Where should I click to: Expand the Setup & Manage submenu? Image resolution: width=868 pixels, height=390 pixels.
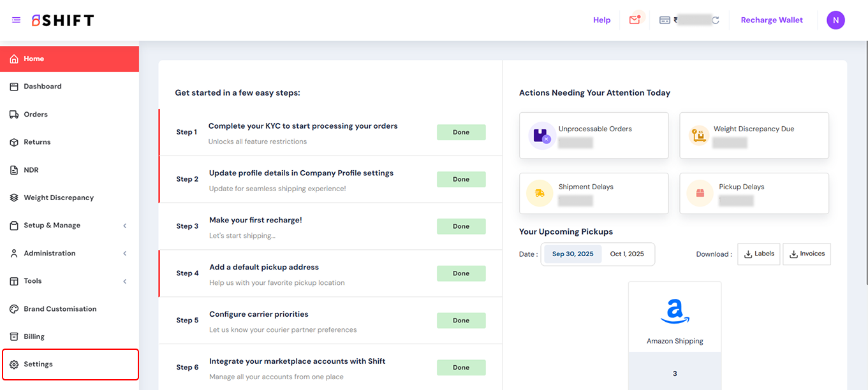click(x=125, y=226)
